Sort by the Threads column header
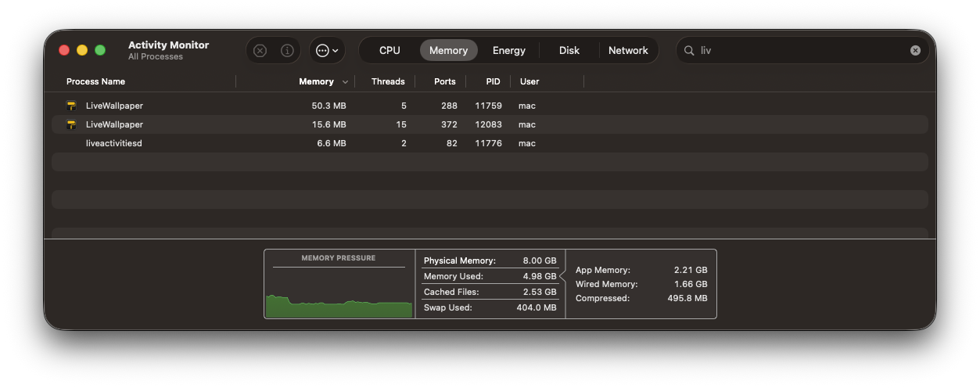This screenshot has width=980, height=388. coord(388,81)
